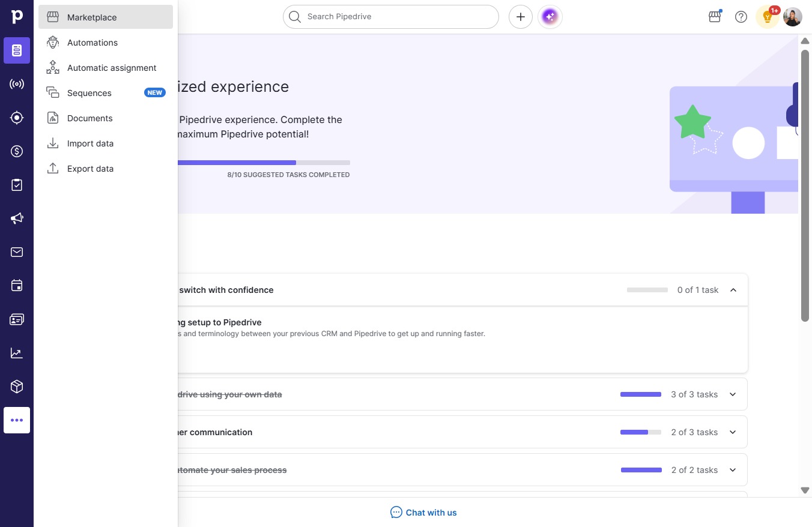Image resolution: width=812 pixels, height=527 pixels.
Task: Select Documents in the More menu
Action: pos(106,118)
